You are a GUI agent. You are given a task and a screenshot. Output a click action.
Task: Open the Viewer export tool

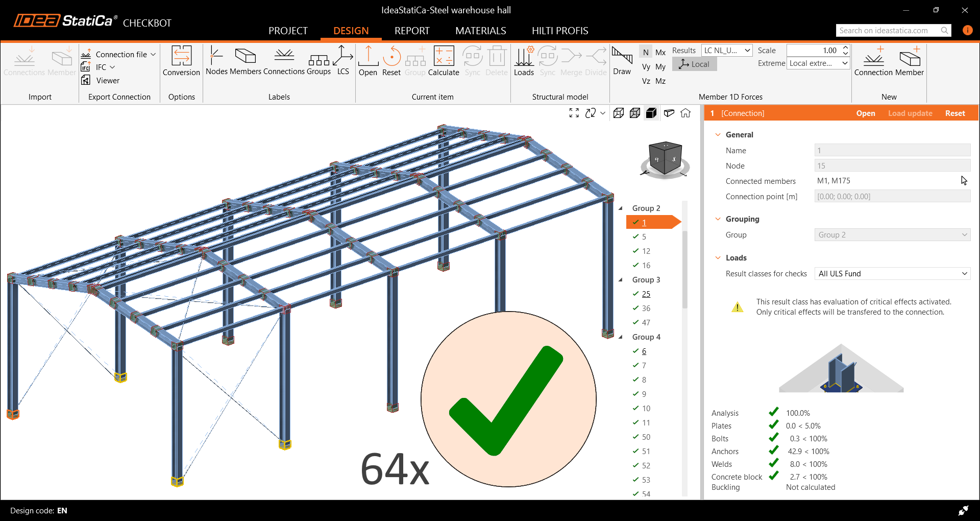tap(101, 80)
